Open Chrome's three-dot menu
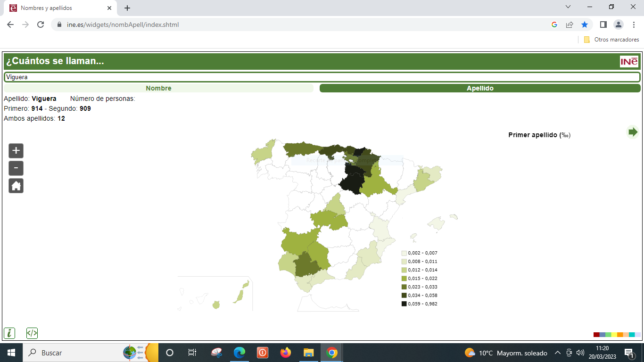The width and height of the screenshot is (644, 362). [x=634, y=25]
